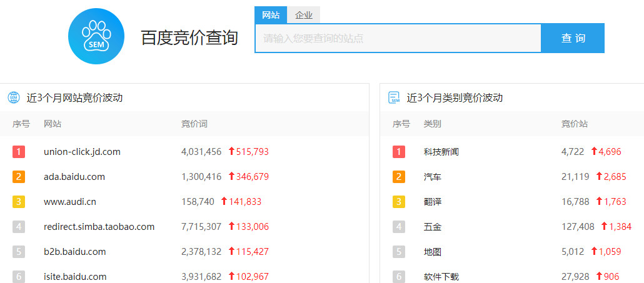644x283 pixels.
Task: Open the 翻译 category link
Action: tap(433, 202)
